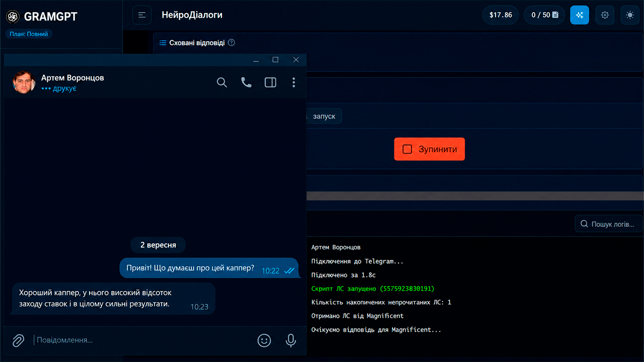Attach a file with the paperclip icon
644x362 pixels.
[18, 340]
